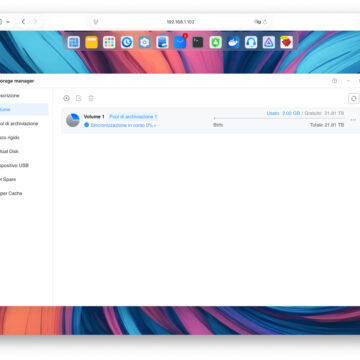Screen dimensions: 360x360
Task: Open the storage manager icon in dock
Action: tap(162, 42)
